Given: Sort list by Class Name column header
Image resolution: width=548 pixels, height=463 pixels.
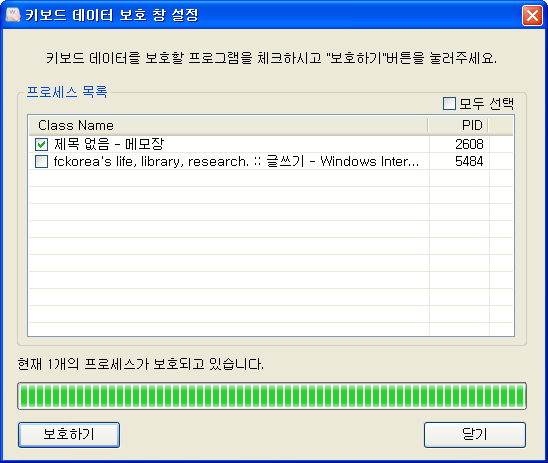Looking at the screenshot, I should [229, 125].
